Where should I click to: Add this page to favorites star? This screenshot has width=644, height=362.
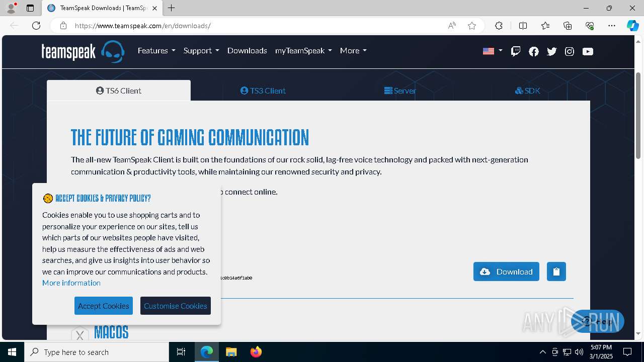[x=472, y=26]
